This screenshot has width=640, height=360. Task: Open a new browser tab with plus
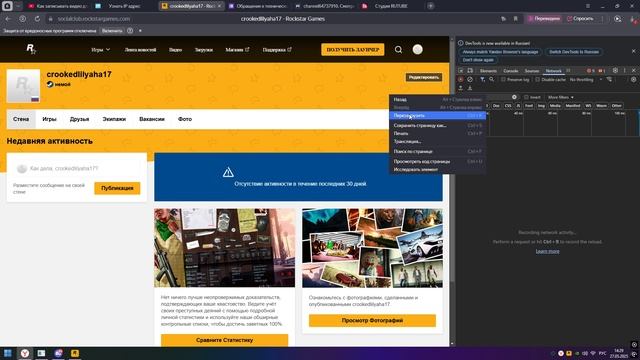click(430, 6)
